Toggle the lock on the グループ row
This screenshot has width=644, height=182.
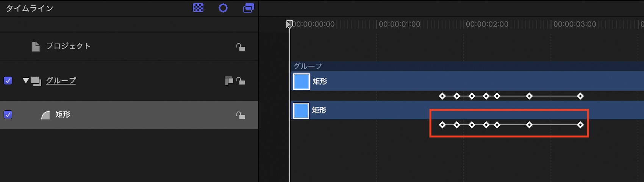tap(241, 81)
